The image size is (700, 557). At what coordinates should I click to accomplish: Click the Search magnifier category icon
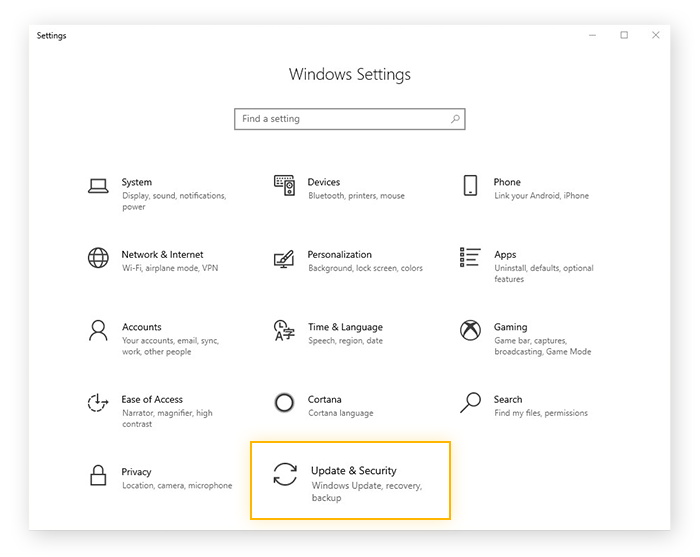(470, 403)
